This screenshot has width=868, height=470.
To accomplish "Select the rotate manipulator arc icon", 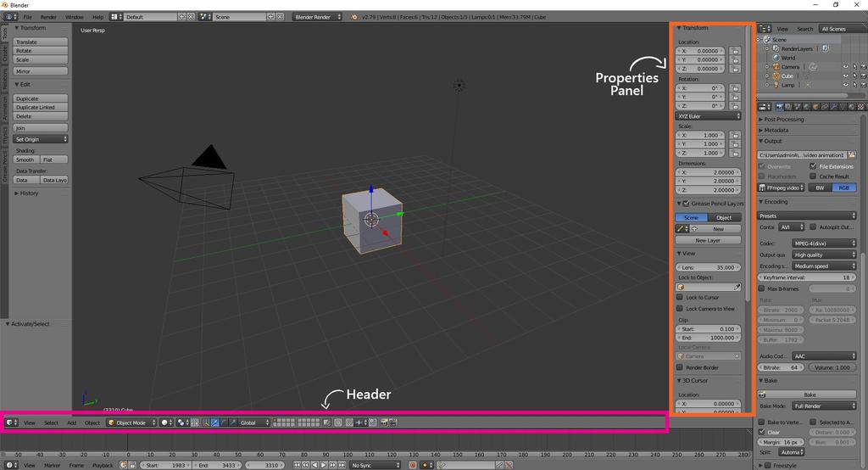I will [224, 422].
